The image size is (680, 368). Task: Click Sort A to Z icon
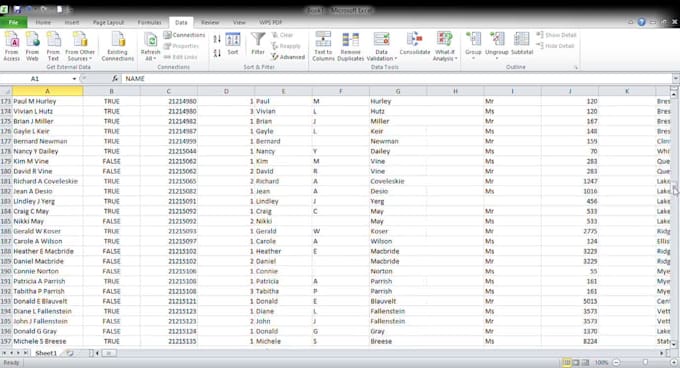click(217, 40)
